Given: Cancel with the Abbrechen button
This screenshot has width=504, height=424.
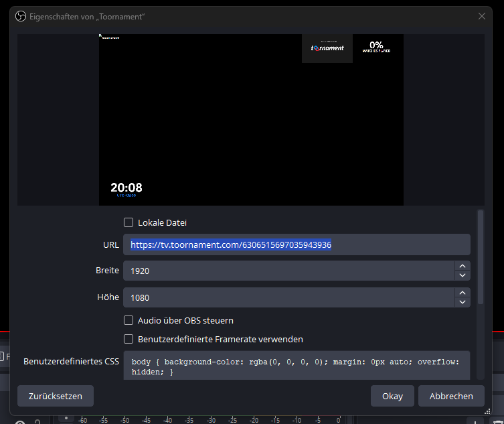Looking at the screenshot, I should pos(451,396).
